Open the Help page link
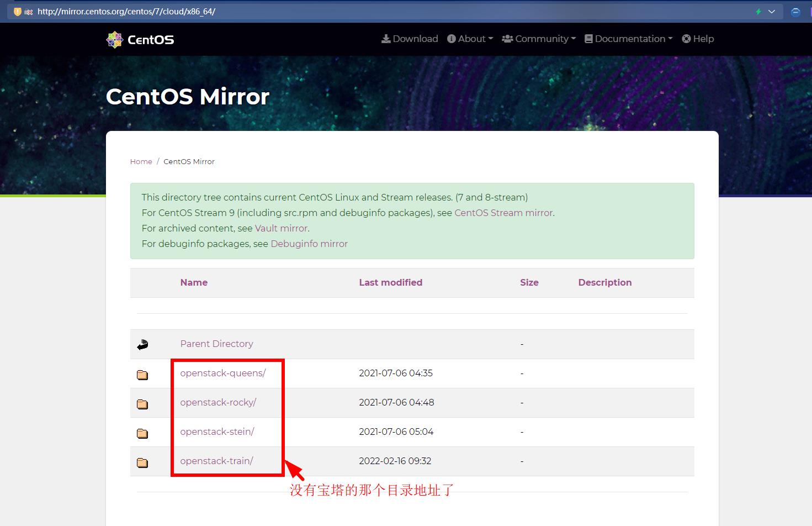The width and height of the screenshot is (812, 526). (x=698, y=39)
